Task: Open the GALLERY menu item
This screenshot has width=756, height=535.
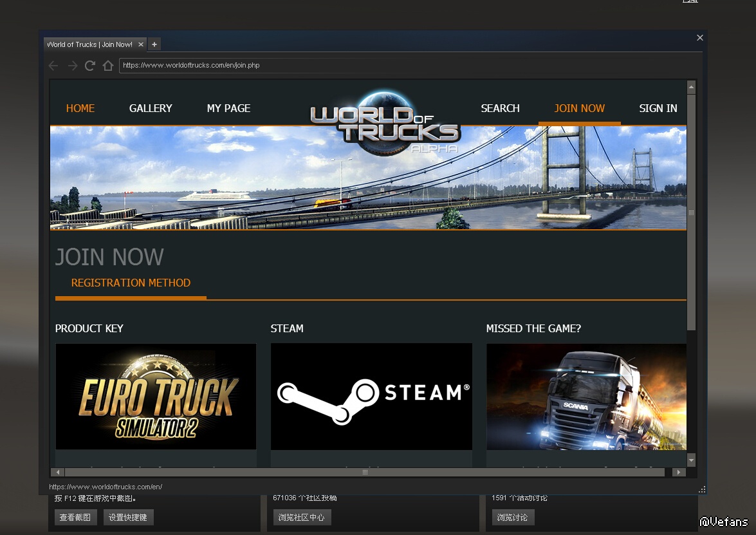Action: click(x=151, y=108)
